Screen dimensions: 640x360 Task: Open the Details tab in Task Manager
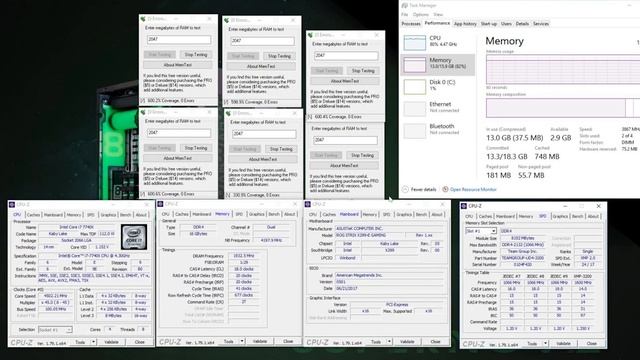point(522,24)
